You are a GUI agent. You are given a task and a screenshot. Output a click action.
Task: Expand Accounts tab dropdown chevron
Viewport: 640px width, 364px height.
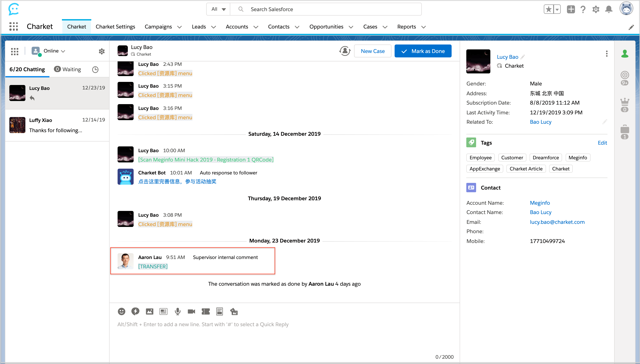(x=256, y=27)
